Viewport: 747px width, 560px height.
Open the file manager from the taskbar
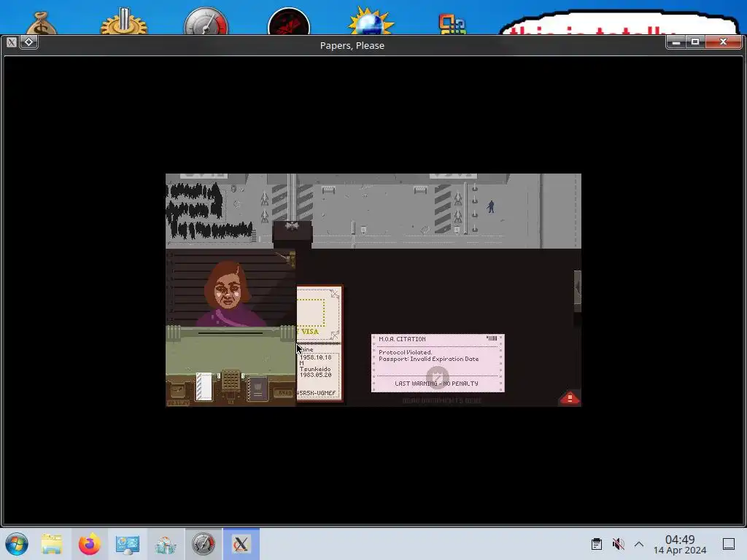52,544
